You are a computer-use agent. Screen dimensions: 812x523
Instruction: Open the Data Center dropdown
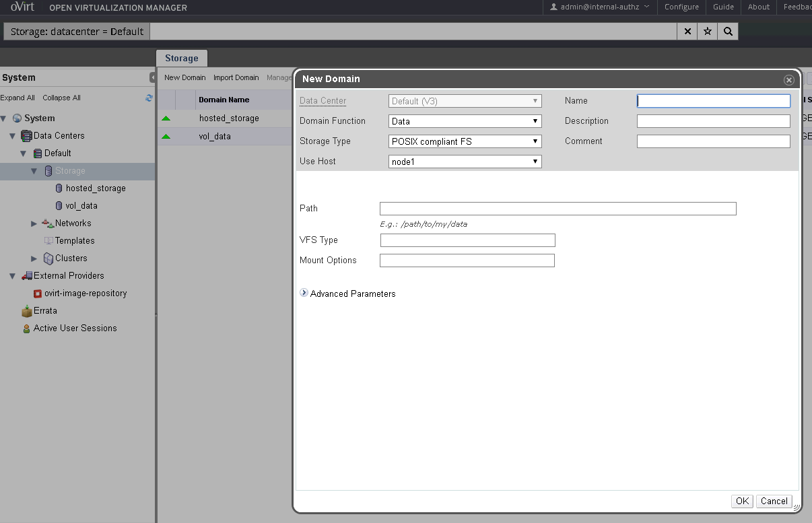pos(465,102)
